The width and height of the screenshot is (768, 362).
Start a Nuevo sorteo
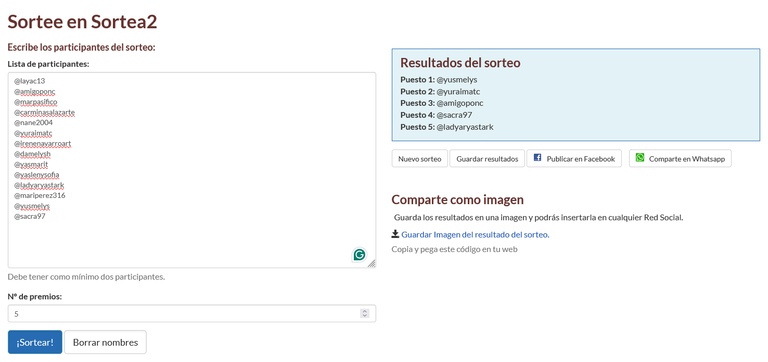420,159
